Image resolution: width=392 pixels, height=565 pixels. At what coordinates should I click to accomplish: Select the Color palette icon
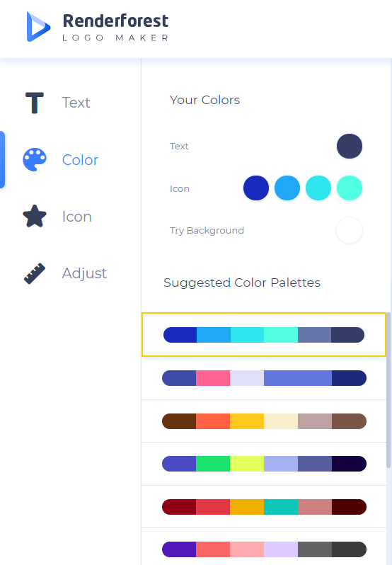(x=35, y=159)
